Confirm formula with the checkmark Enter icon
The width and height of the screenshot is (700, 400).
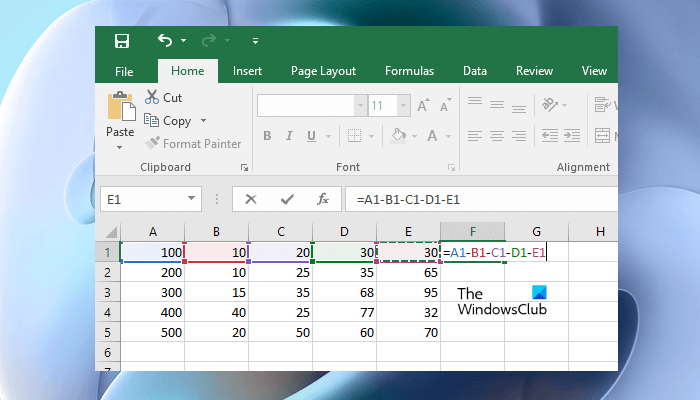coord(287,199)
